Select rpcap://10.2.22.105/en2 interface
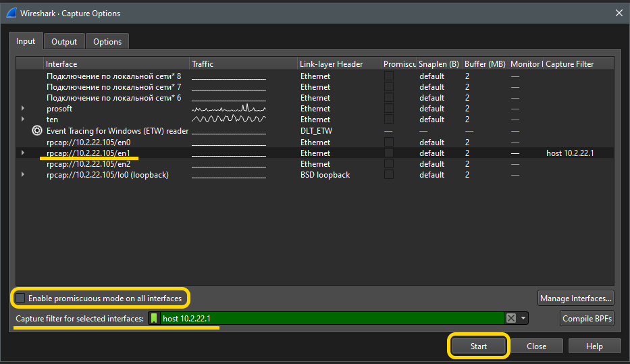Viewport: 630px width, 364px height. [x=88, y=164]
